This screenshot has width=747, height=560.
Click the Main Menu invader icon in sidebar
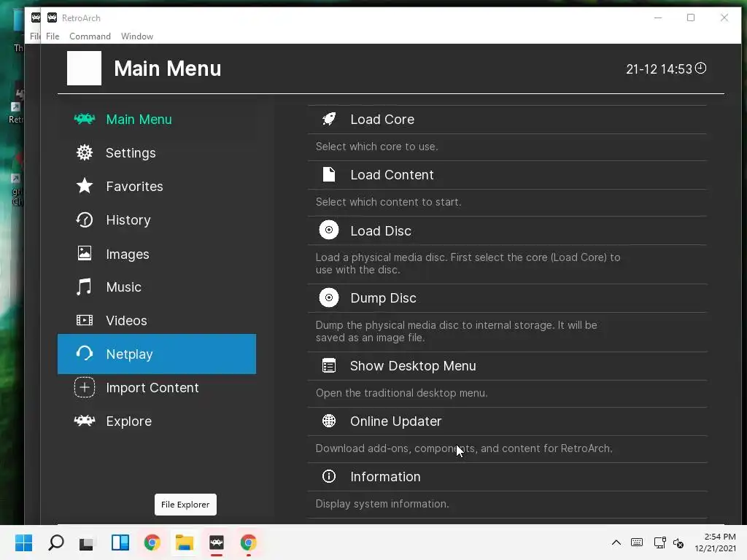pos(85,119)
